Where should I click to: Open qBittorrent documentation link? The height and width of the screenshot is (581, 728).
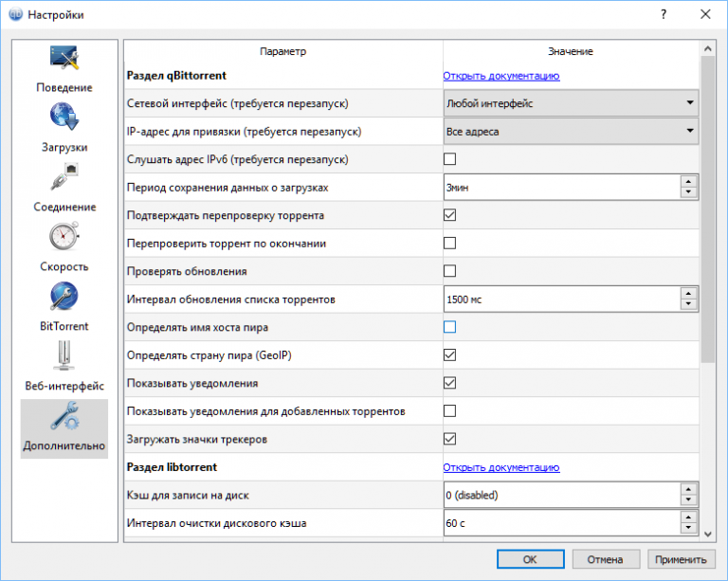pos(500,76)
